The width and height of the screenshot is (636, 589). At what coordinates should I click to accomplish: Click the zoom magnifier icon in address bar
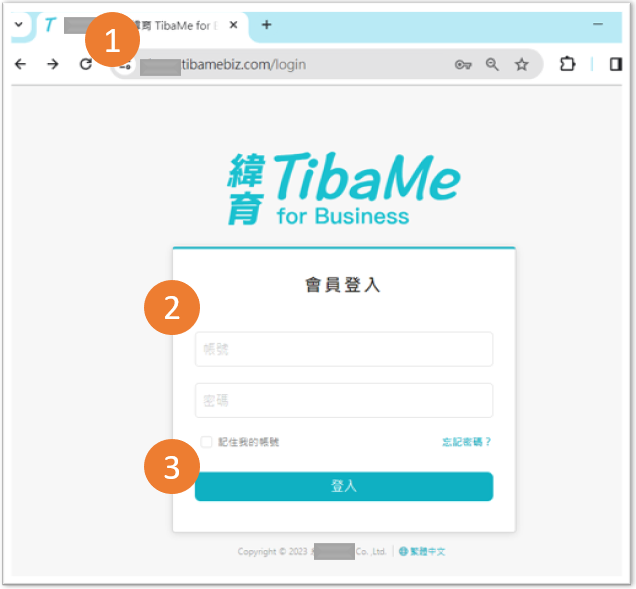492,65
